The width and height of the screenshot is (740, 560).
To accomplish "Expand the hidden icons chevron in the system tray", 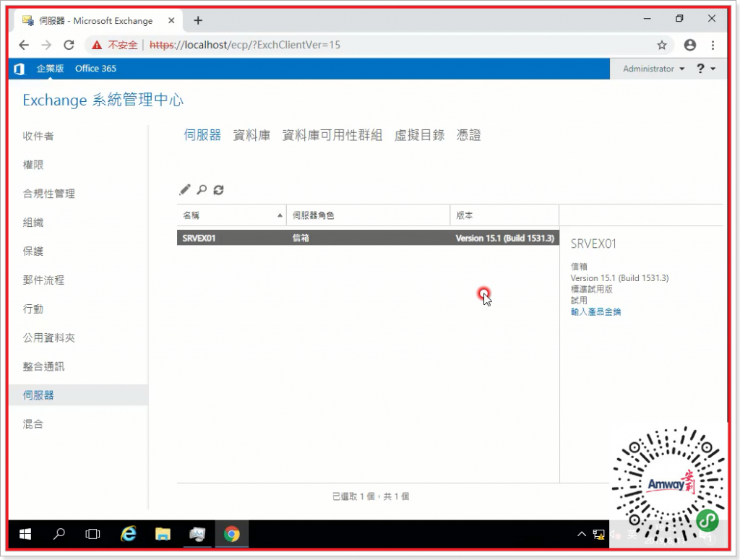I will [582, 534].
